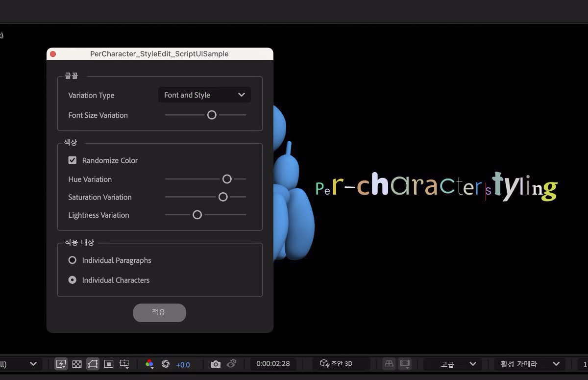The image size is (588, 380).
Task: Select the Individual Paragraphs radio button
Action: tap(72, 260)
